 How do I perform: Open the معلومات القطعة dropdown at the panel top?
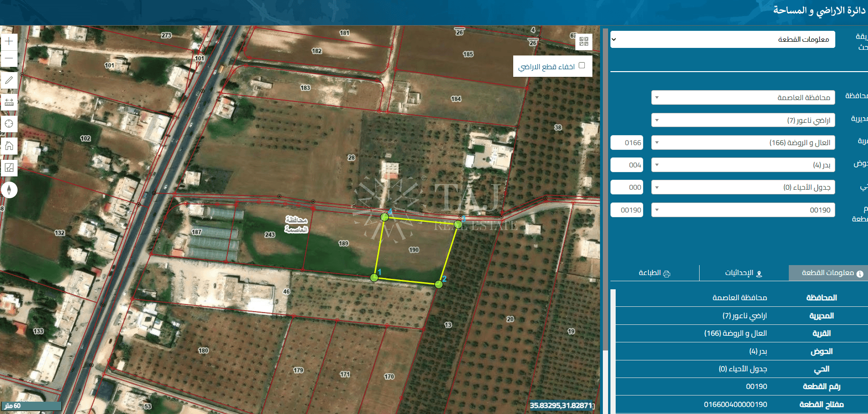pos(722,39)
